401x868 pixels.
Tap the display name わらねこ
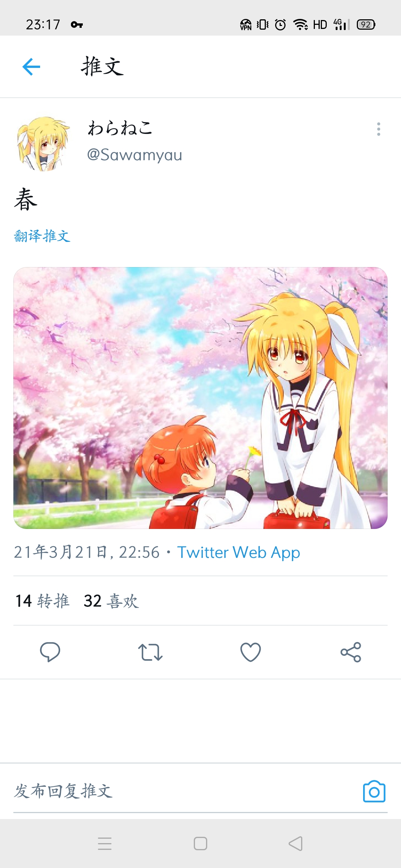pyautogui.click(x=120, y=128)
